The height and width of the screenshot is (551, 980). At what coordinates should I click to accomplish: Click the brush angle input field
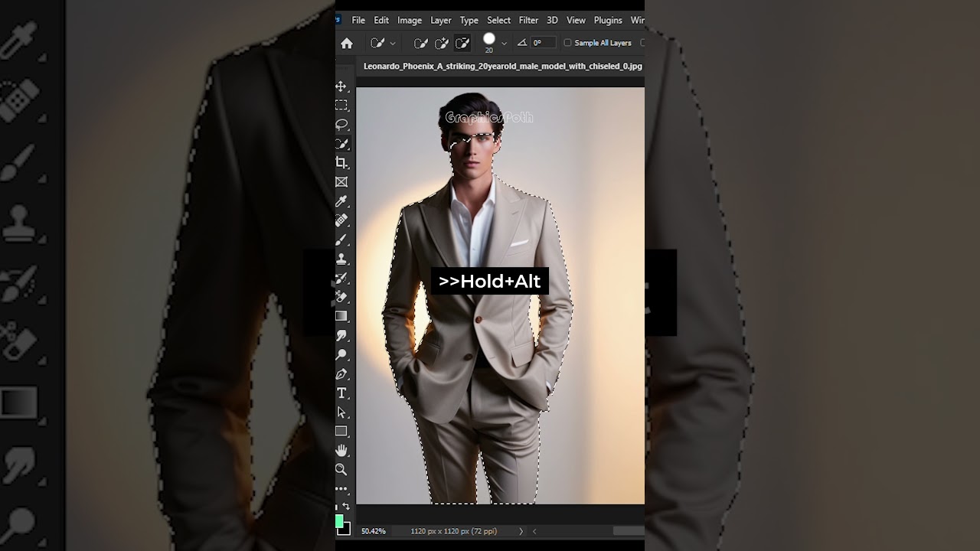coord(543,43)
